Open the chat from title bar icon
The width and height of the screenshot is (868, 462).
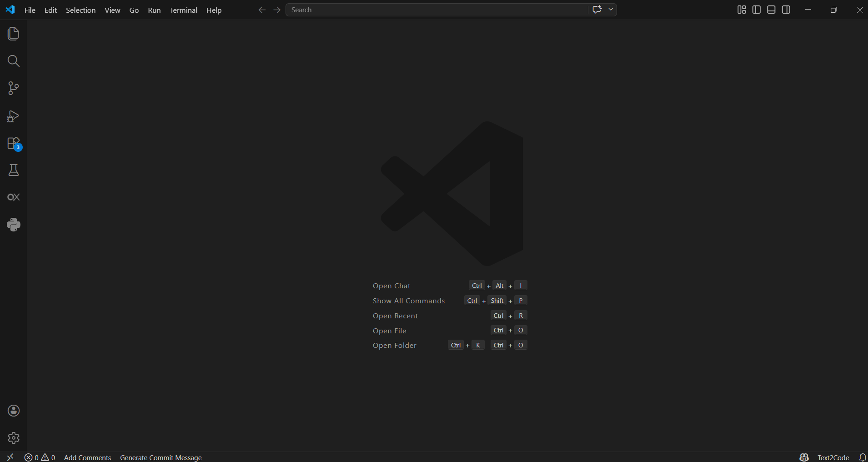point(597,10)
